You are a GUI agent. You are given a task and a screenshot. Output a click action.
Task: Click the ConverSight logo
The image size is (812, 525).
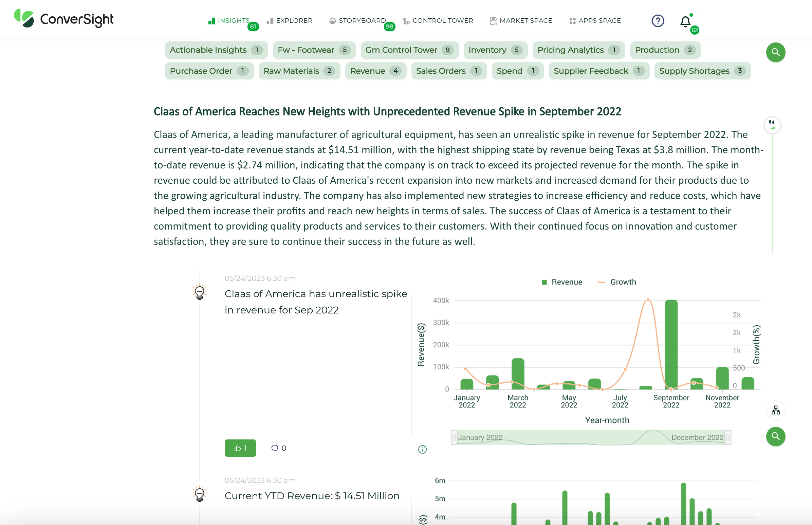(x=64, y=19)
